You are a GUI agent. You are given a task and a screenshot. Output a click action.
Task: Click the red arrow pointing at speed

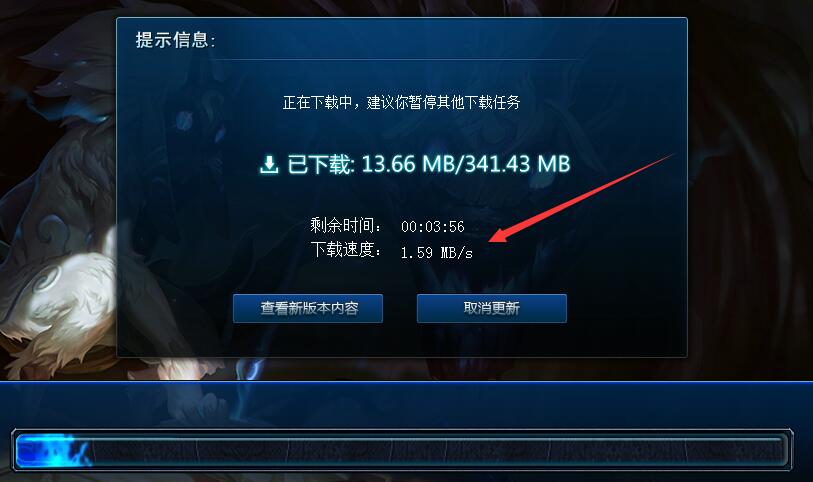[x=581, y=198]
